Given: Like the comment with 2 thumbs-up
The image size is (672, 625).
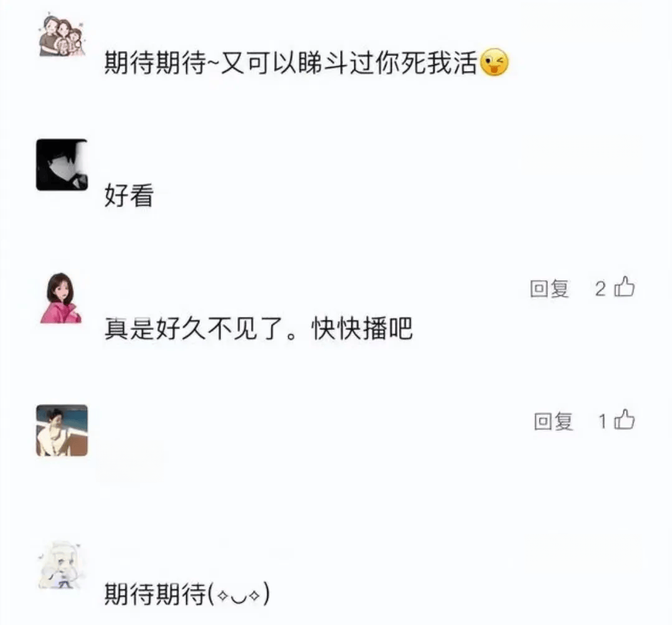Looking at the screenshot, I should [624, 287].
